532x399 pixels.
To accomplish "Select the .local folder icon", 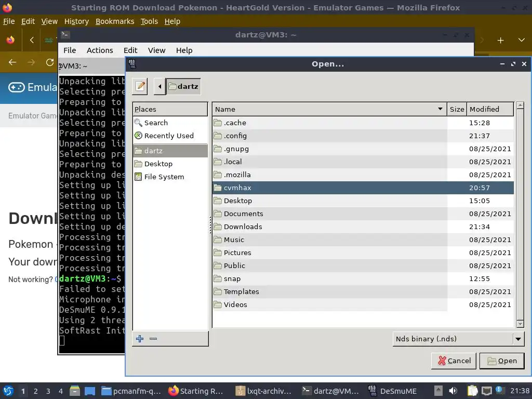I will pyautogui.click(x=218, y=162).
